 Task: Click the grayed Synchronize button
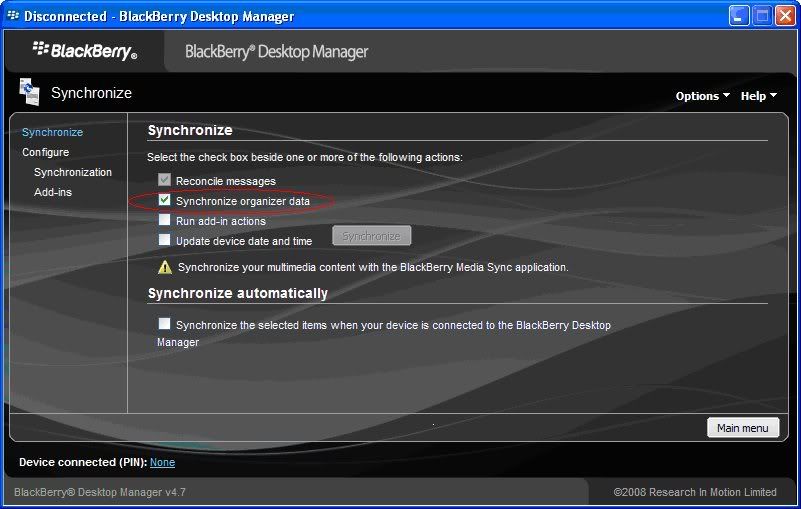371,236
